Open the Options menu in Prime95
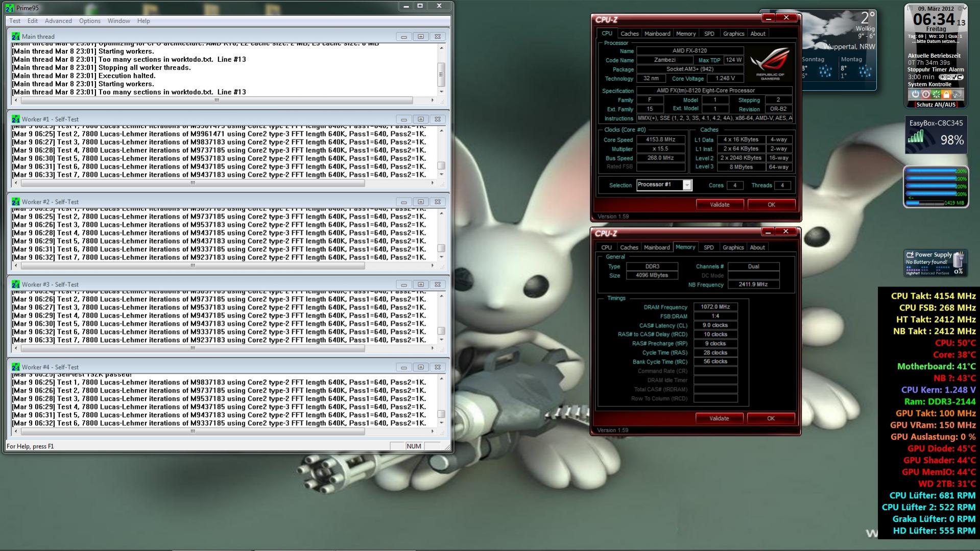Image resolution: width=980 pixels, height=551 pixels. (x=90, y=21)
